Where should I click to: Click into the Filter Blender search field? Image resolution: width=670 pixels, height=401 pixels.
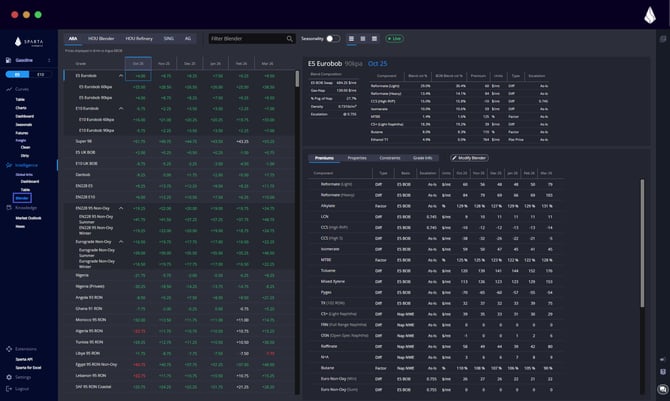point(245,38)
